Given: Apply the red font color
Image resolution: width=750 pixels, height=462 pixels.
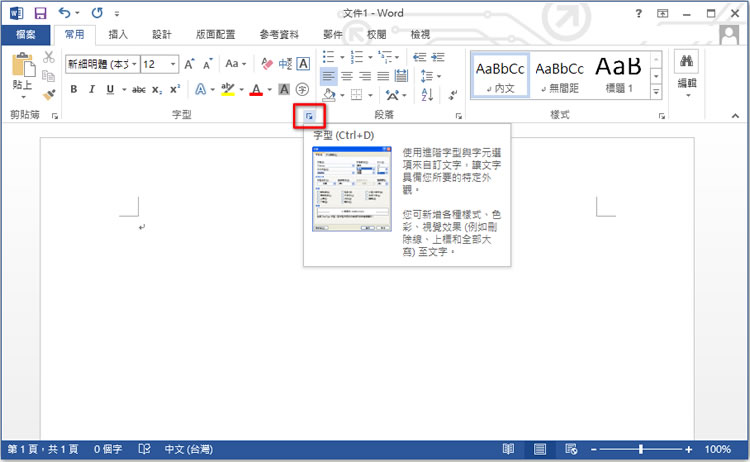Looking at the screenshot, I should click(256, 89).
